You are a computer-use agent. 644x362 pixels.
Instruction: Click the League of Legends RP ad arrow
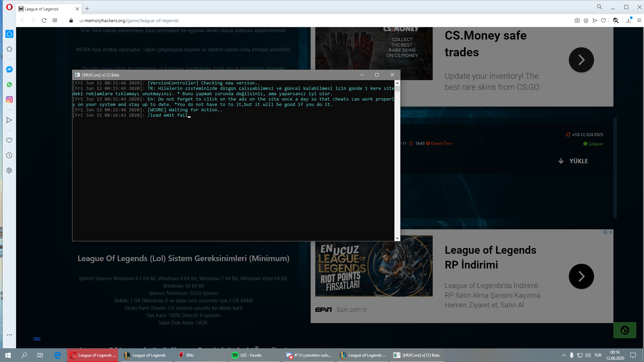pyautogui.click(x=581, y=276)
